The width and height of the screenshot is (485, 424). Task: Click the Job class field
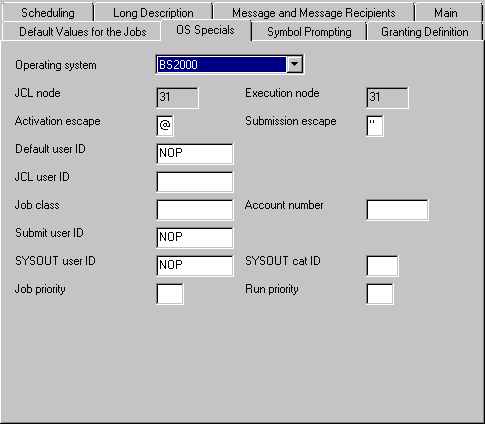(195, 210)
